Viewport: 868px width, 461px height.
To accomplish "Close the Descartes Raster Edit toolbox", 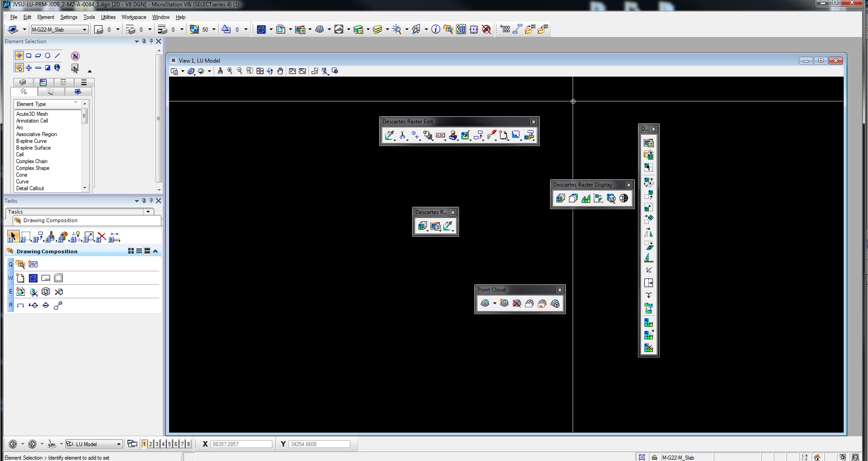I will click(533, 122).
